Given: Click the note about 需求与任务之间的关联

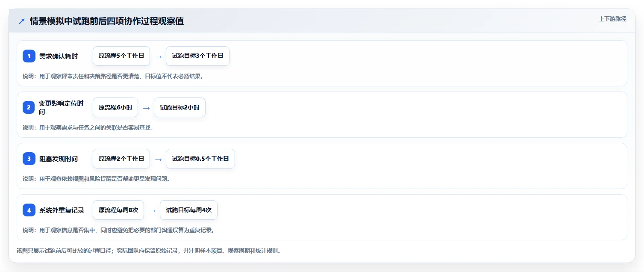Looking at the screenshot, I should click(88, 127).
